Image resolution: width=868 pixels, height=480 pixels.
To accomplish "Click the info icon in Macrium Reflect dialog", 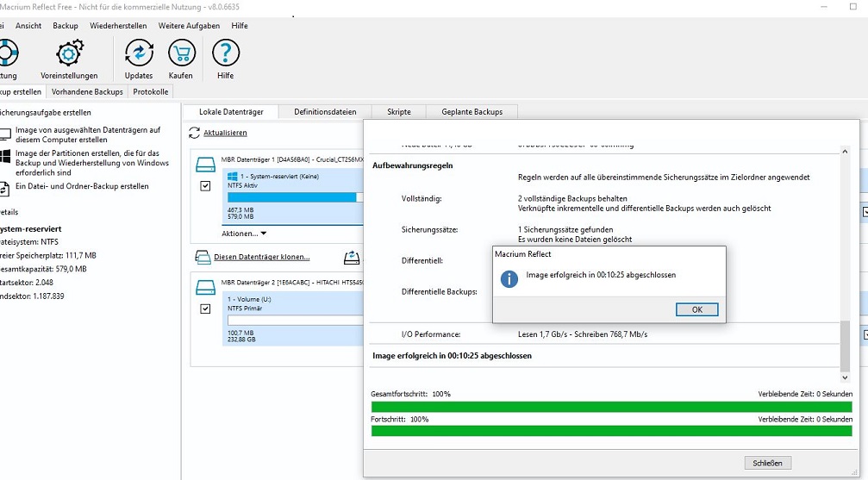I will pos(509,278).
